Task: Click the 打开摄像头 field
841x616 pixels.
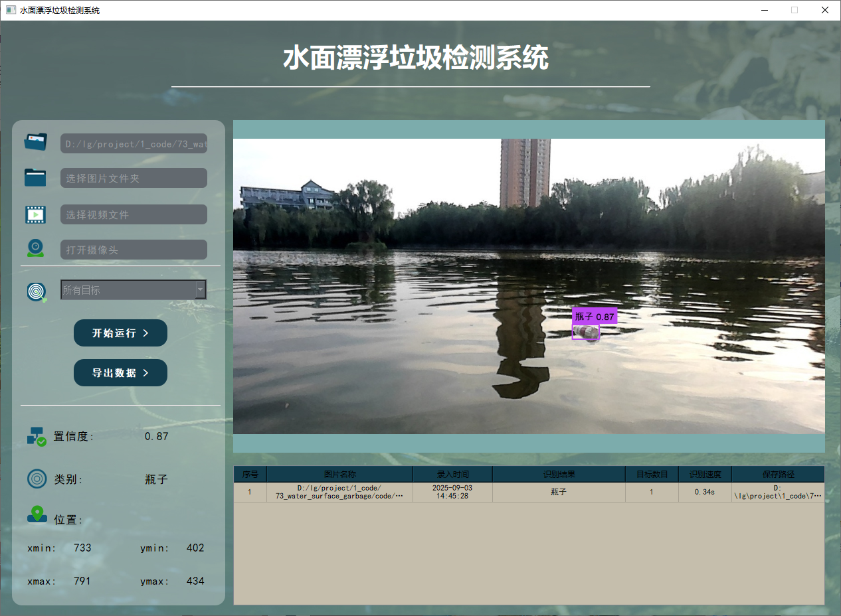Action: (x=134, y=250)
